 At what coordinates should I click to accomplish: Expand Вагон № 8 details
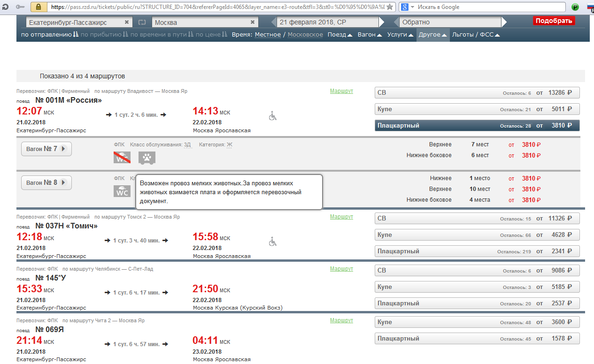point(46,182)
